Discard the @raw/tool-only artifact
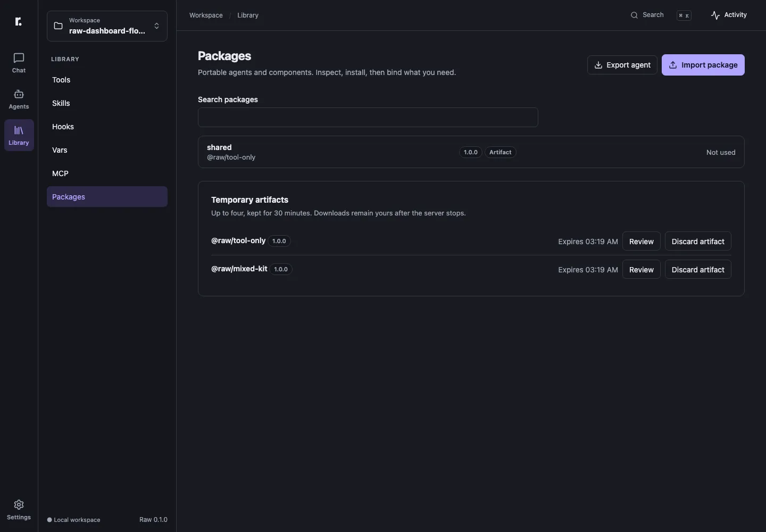The image size is (766, 532). 698,242
